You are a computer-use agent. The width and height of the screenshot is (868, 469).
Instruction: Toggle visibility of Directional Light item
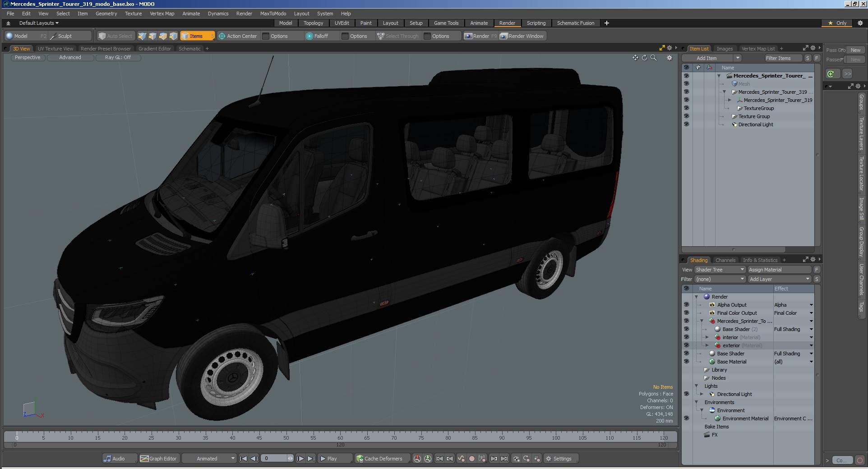click(x=686, y=124)
